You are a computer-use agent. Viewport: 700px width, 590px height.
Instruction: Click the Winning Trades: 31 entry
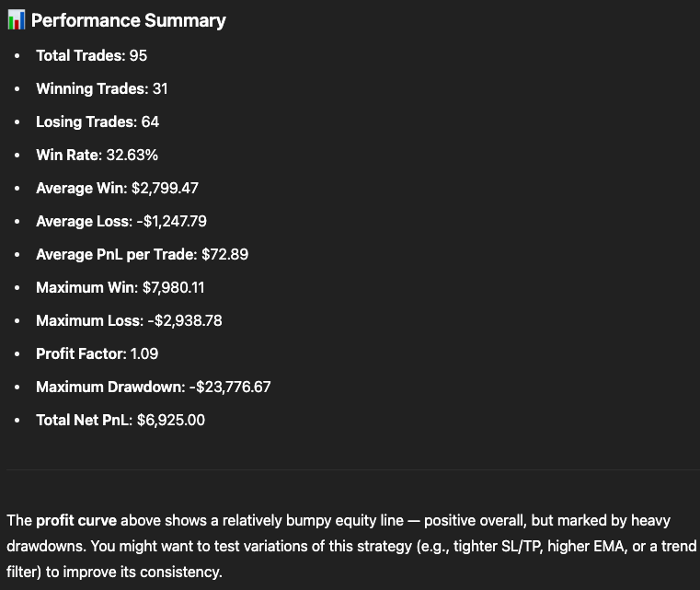[102, 88]
